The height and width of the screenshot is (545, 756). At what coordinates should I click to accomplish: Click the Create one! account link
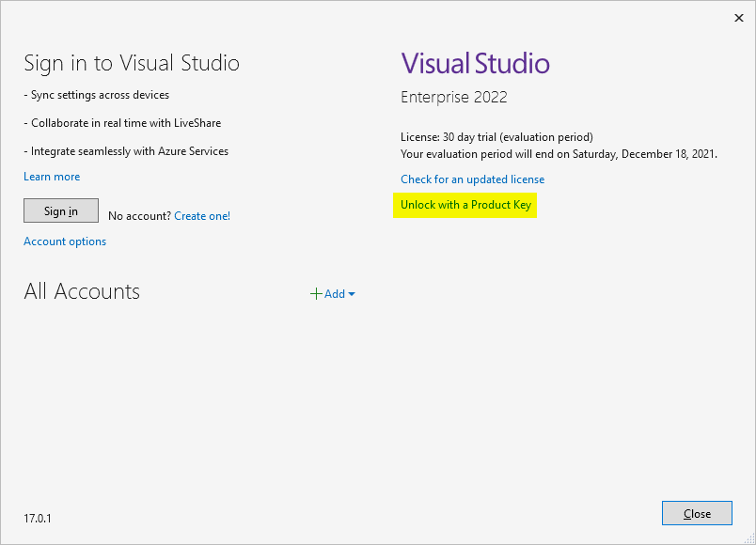[202, 216]
